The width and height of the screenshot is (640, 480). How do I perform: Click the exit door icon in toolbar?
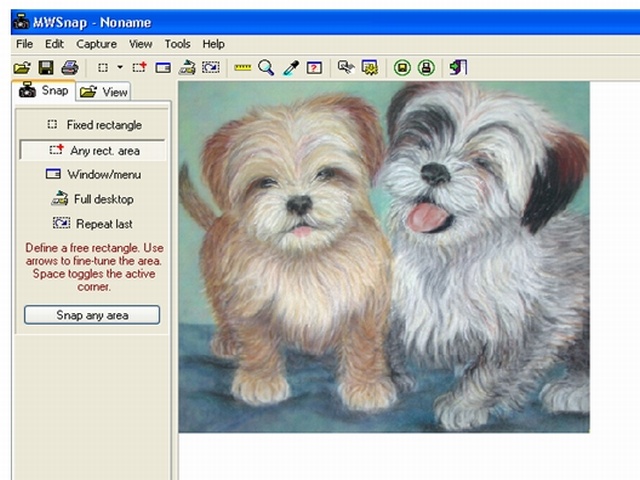458,68
